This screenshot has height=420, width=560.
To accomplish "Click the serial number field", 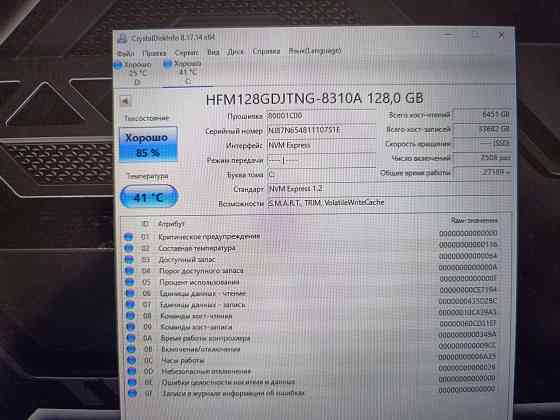I will [x=321, y=130].
